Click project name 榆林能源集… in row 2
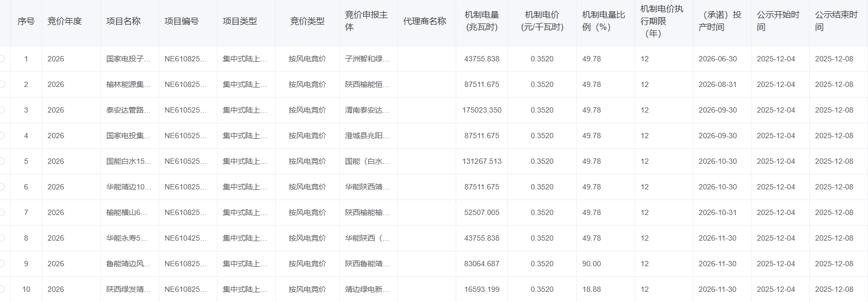 tap(128, 84)
